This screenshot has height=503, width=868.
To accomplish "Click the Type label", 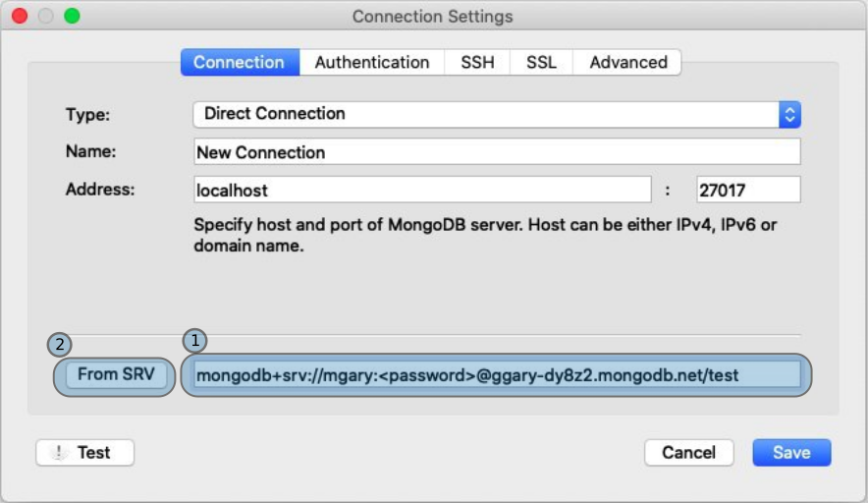I will [x=87, y=115].
